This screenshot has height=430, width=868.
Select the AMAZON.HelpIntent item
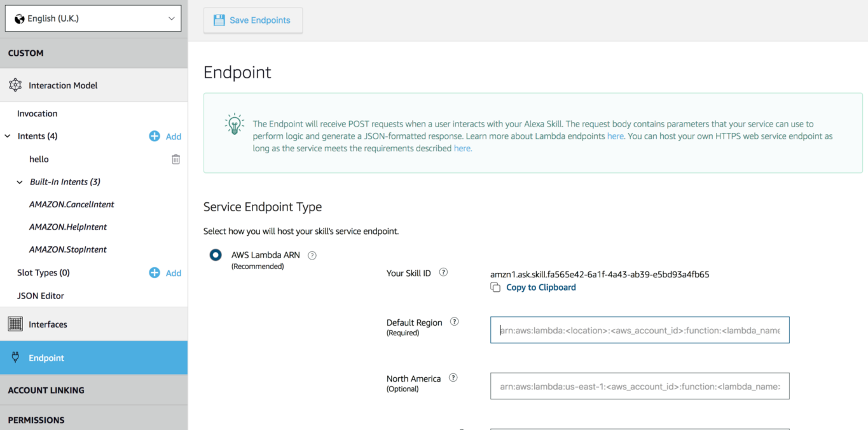[68, 227]
